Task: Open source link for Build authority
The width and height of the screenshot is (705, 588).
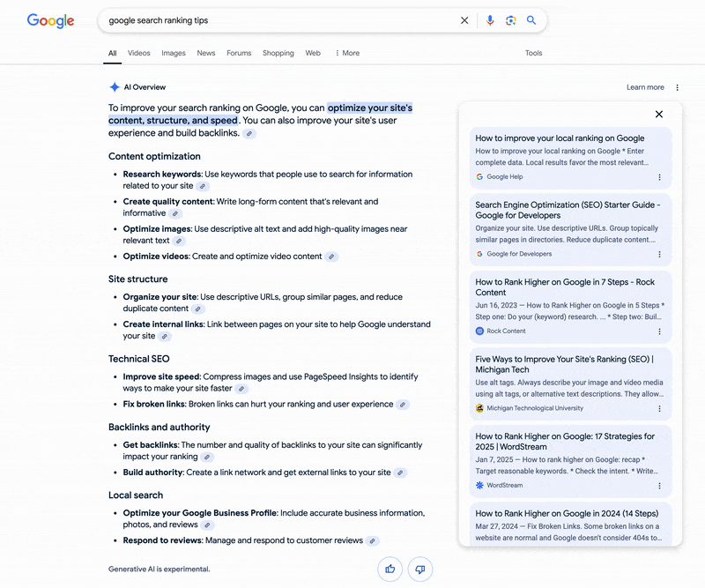Action: pyautogui.click(x=400, y=473)
